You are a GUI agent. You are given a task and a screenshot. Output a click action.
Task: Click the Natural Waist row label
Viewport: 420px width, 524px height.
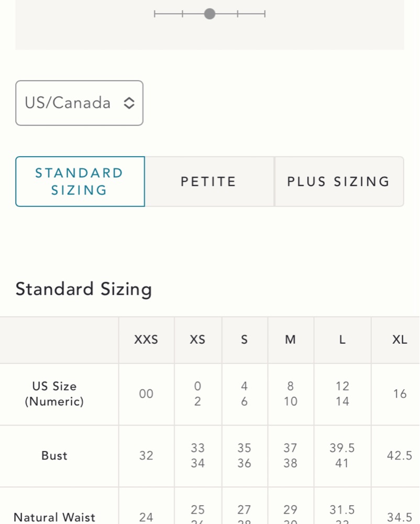click(54, 517)
